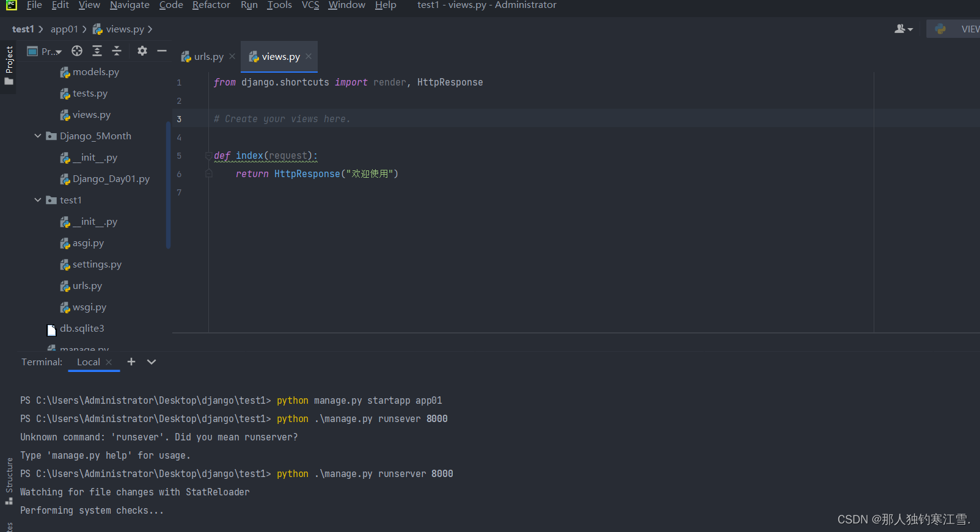Open the user account dropdown
The height and width of the screenshot is (532, 980).
click(904, 29)
